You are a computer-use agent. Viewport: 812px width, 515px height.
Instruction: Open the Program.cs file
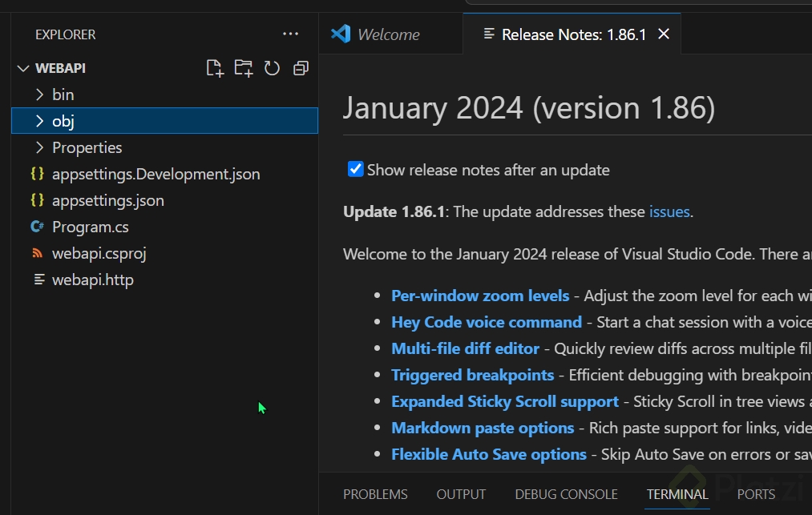click(x=90, y=227)
